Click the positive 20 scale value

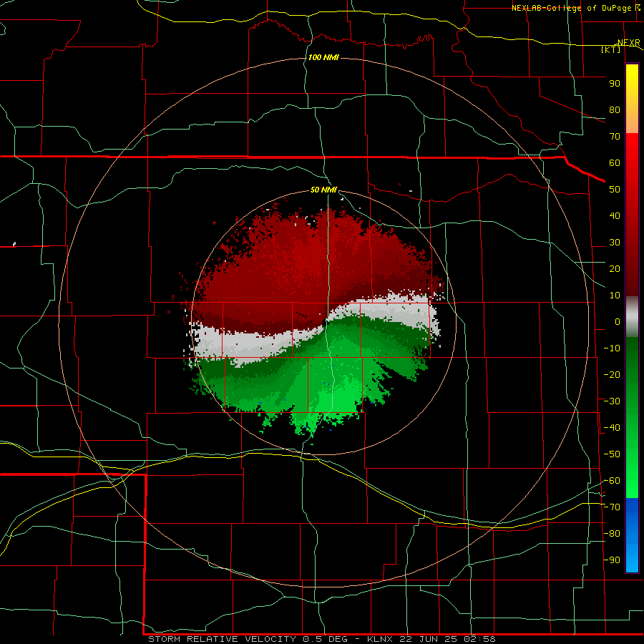tap(615, 269)
